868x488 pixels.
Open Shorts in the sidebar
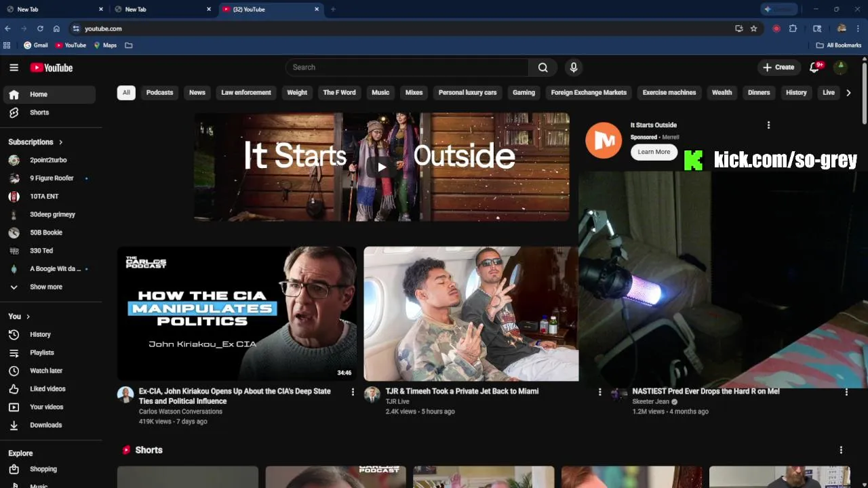coord(50,113)
